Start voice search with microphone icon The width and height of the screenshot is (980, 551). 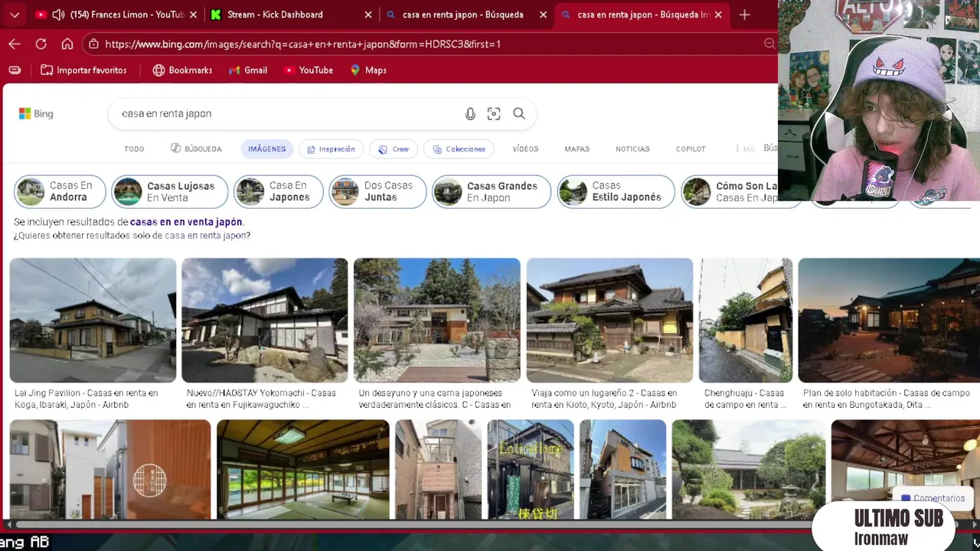click(x=470, y=113)
